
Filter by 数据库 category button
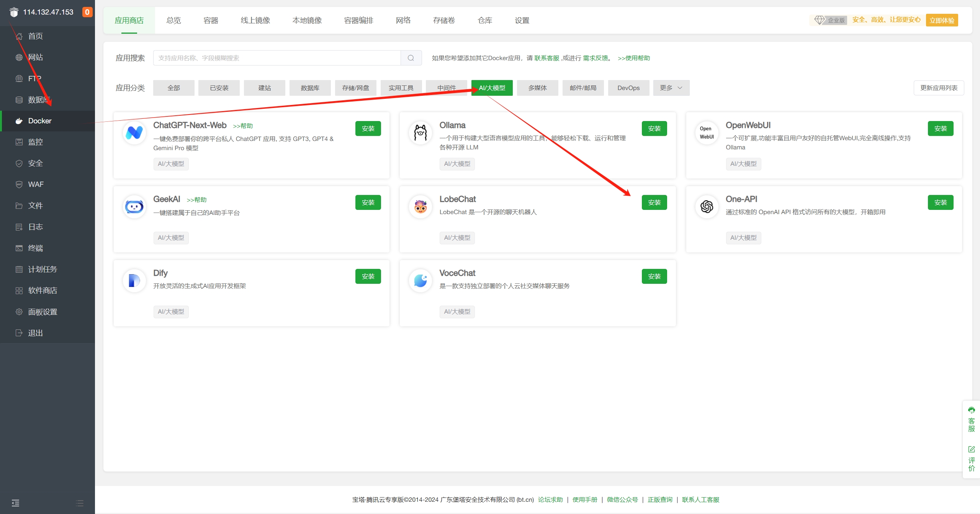(310, 88)
